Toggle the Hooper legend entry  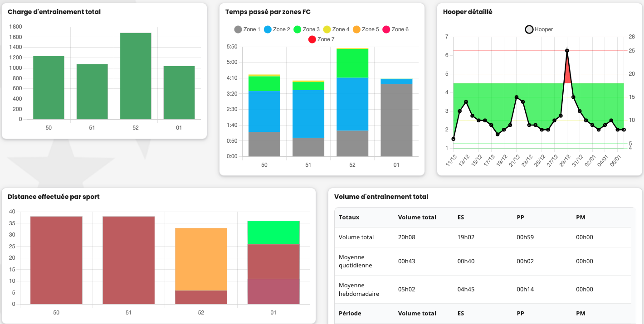(x=539, y=29)
